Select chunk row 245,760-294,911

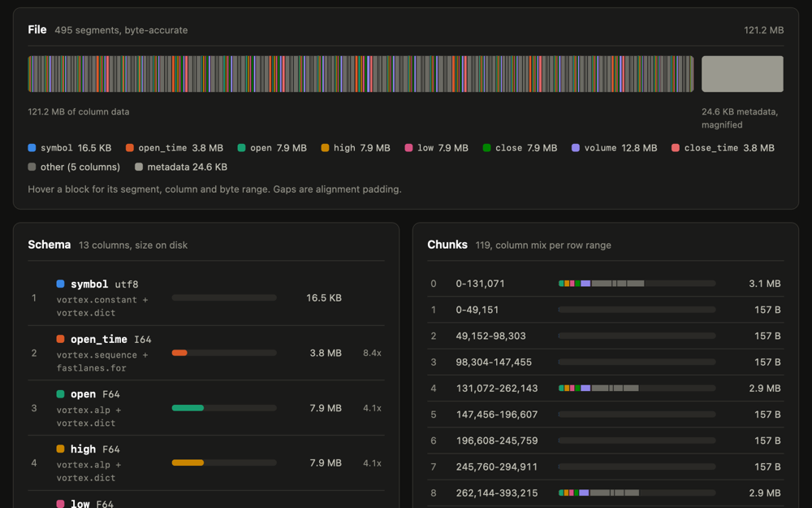coord(606,467)
